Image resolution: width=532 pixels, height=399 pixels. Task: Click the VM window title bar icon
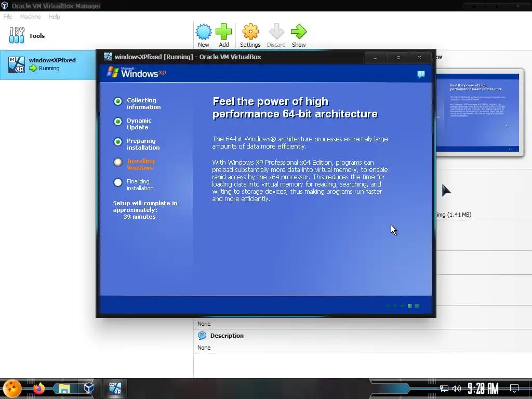click(108, 57)
